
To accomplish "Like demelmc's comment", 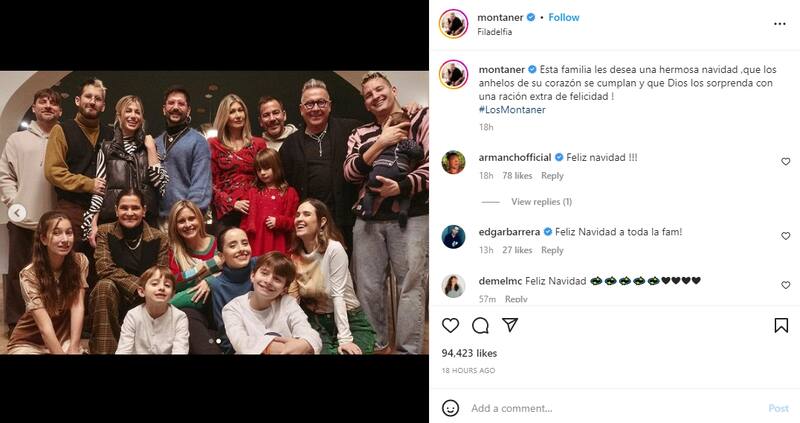I will pyautogui.click(x=785, y=286).
